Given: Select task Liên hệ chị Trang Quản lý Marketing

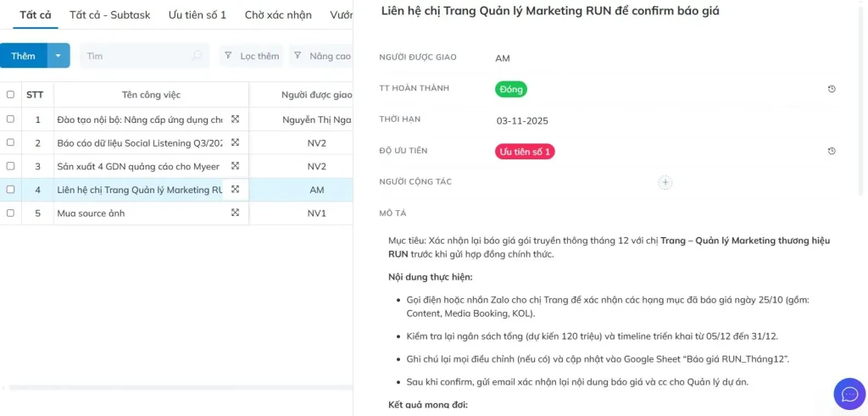Looking at the screenshot, I should (140, 190).
